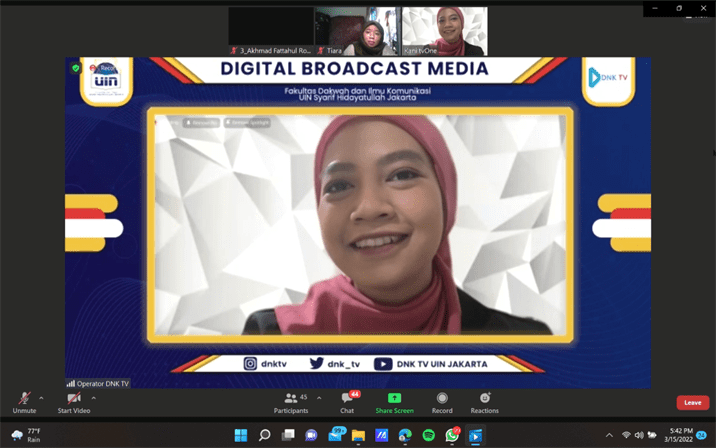Click the green Share Screen button
This screenshot has height=448, width=716.
pyautogui.click(x=394, y=400)
